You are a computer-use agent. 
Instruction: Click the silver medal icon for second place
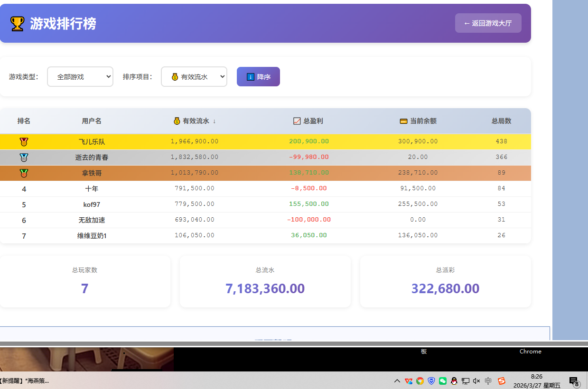[24, 157]
